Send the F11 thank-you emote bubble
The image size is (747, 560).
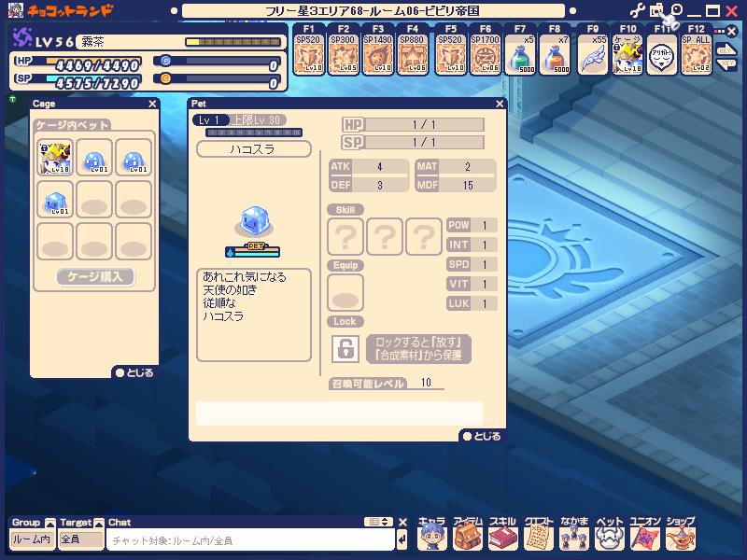662,54
